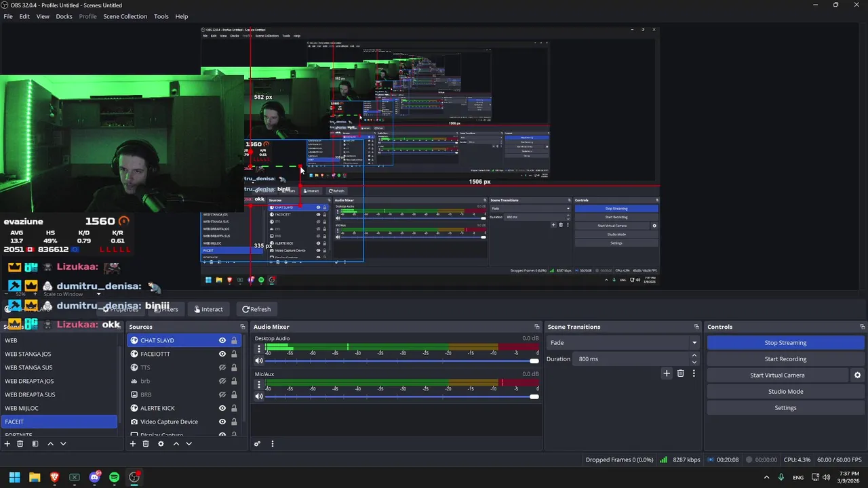868x488 pixels.
Task: Mute Mic/Aux with its speaker icon
Action: [258, 396]
